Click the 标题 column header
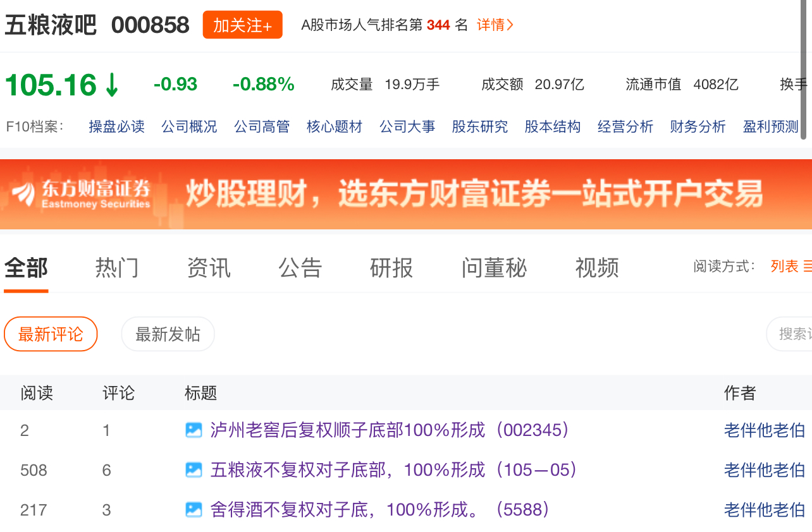Viewport: 812px width, 532px height. (201, 393)
